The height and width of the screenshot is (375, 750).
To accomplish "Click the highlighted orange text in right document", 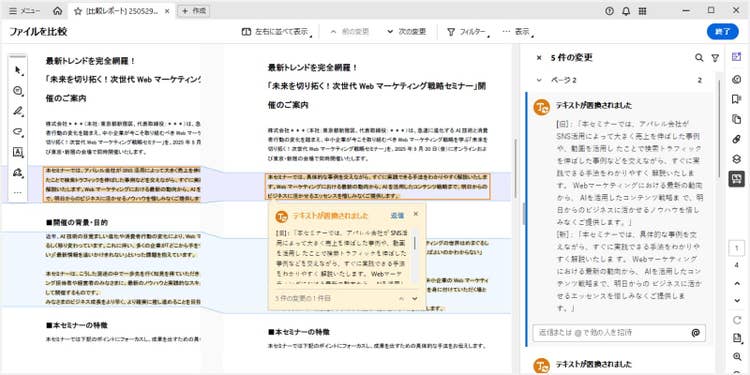I will coord(377,186).
